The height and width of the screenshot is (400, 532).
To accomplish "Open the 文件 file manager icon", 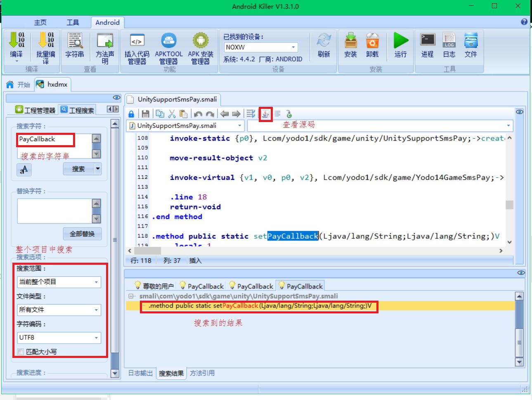I will click(x=471, y=40).
